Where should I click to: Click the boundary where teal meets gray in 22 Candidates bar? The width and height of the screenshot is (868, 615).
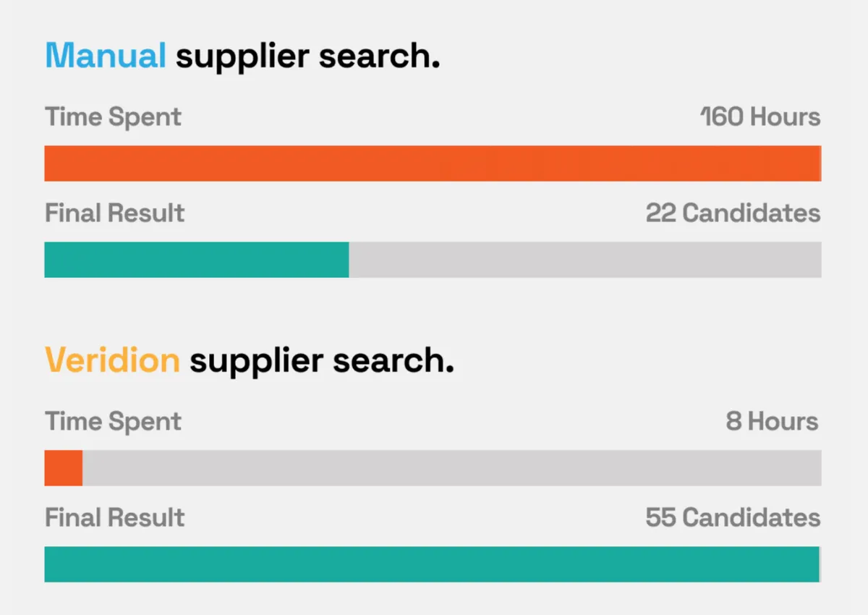349,260
